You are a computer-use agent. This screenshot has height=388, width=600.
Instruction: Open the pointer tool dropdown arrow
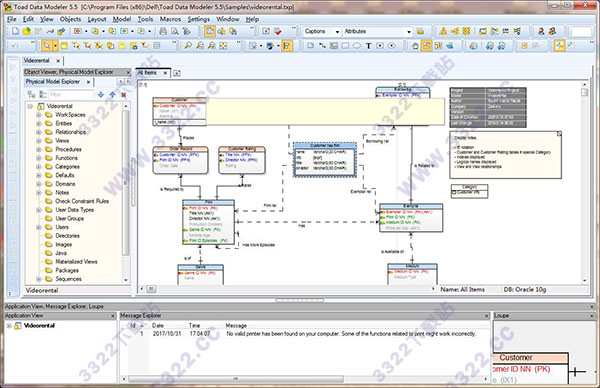coord(55,46)
